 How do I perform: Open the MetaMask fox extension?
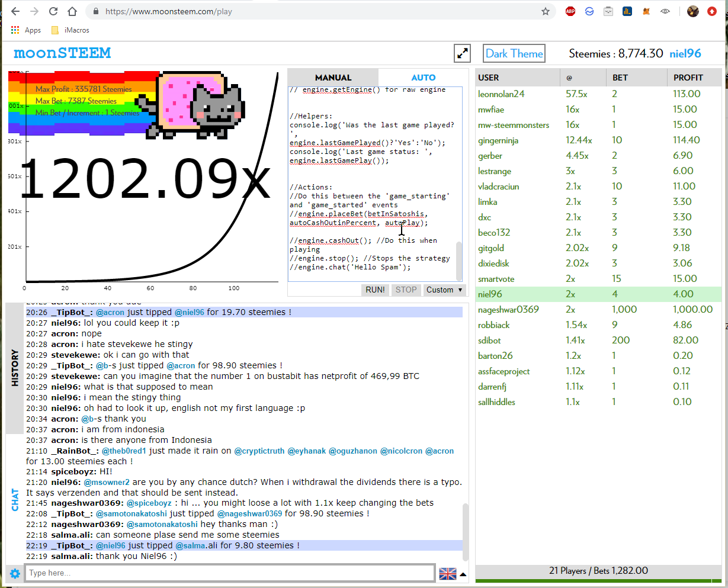pos(647,11)
